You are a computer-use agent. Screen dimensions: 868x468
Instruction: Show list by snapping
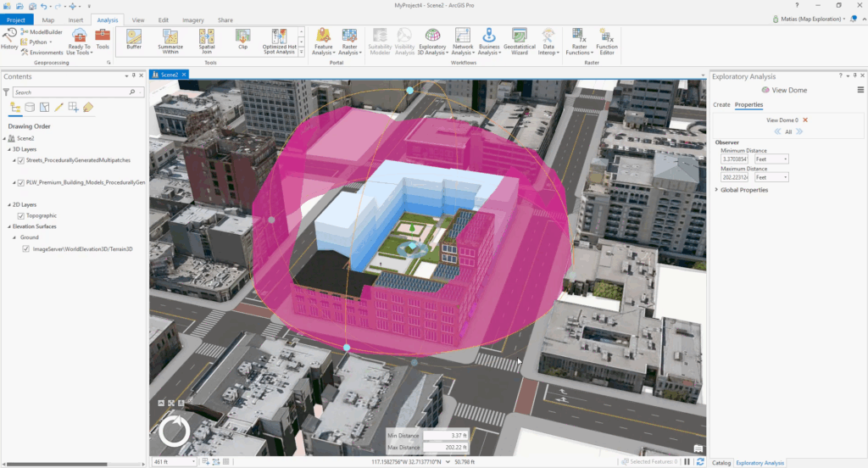tap(73, 108)
